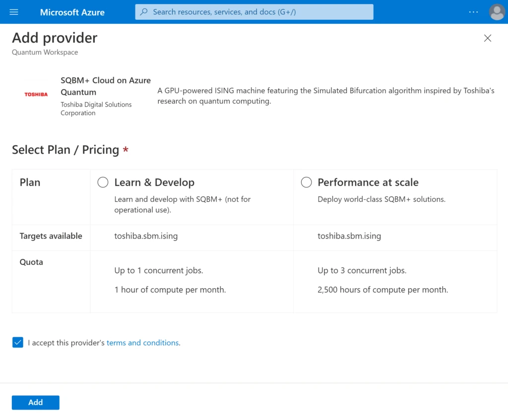508x420 pixels.
Task: Focus the search resources input field
Action: point(254,12)
